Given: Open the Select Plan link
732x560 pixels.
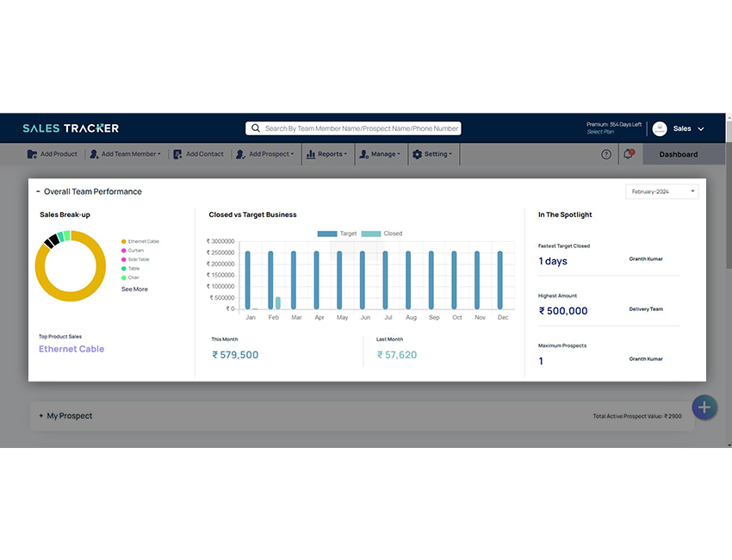Looking at the screenshot, I should 600,132.
